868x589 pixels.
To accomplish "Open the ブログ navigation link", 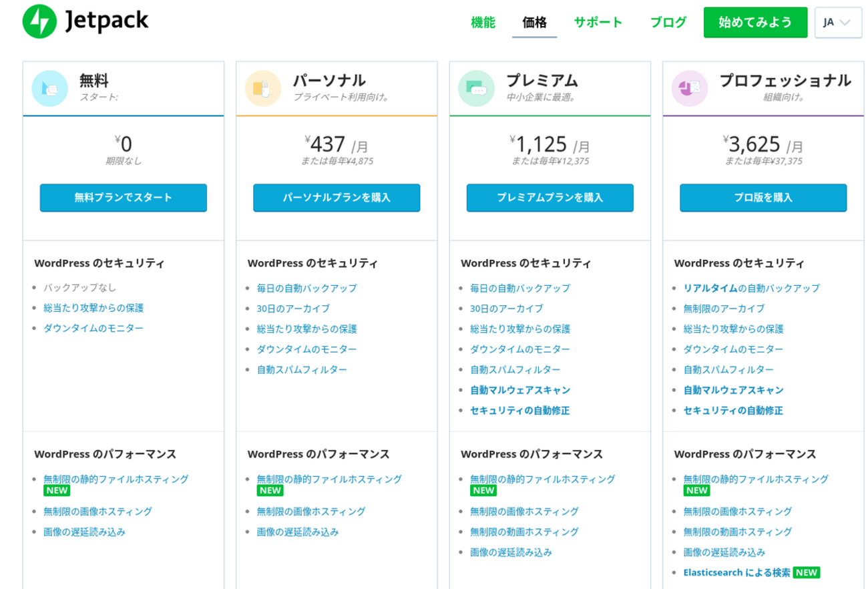I will (668, 22).
